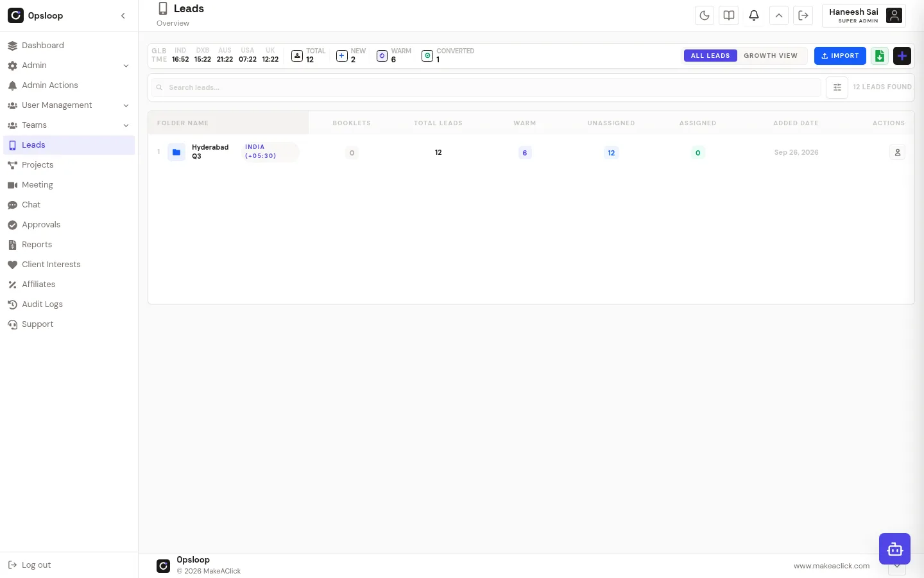The image size is (924, 578).
Task: Click green download export icon
Action: click(880, 56)
